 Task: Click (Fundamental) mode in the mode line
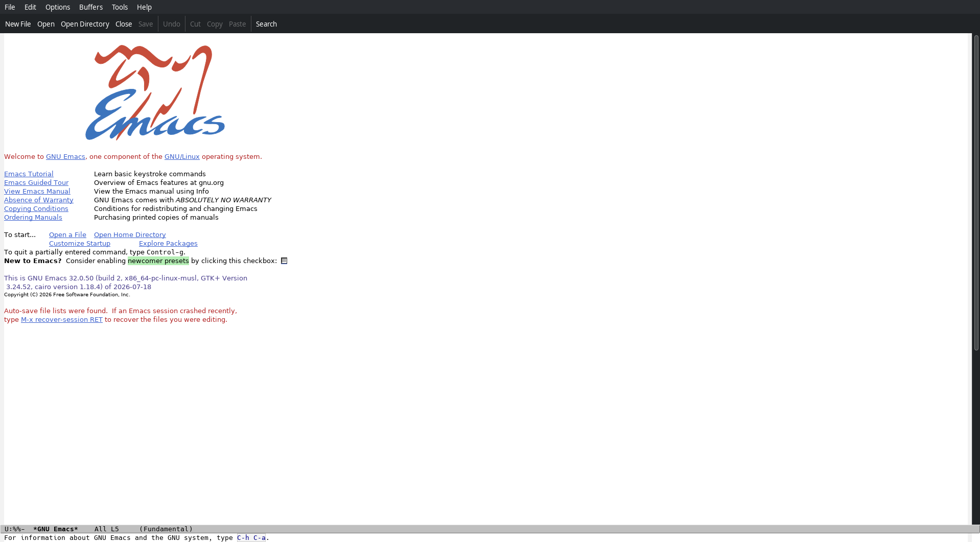click(x=166, y=529)
